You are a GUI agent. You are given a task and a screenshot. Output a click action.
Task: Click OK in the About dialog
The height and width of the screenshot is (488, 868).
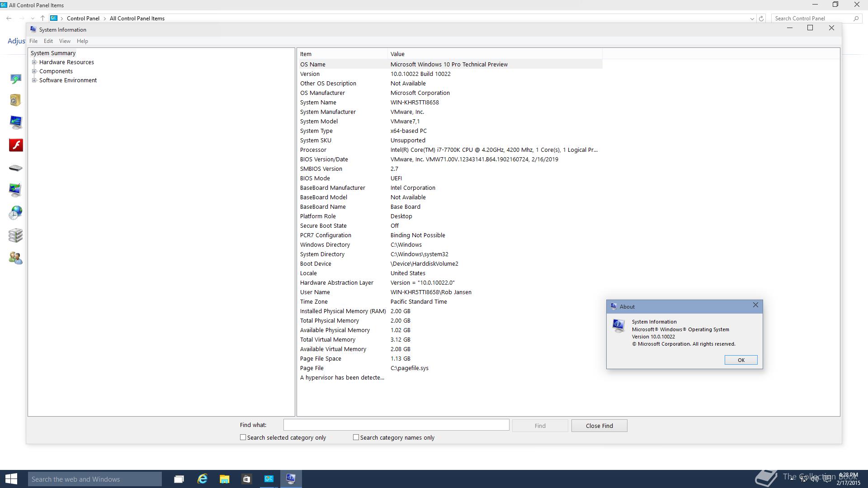point(741,360)
